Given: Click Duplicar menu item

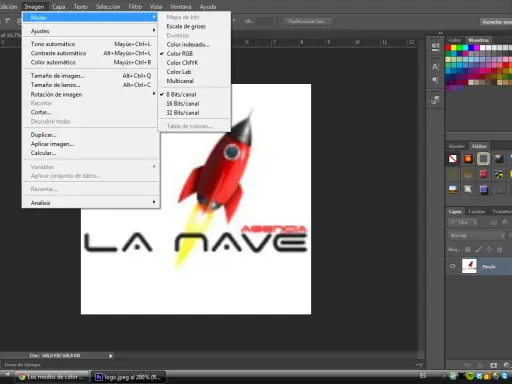Looking at the screenshot, I should [90, 135].
